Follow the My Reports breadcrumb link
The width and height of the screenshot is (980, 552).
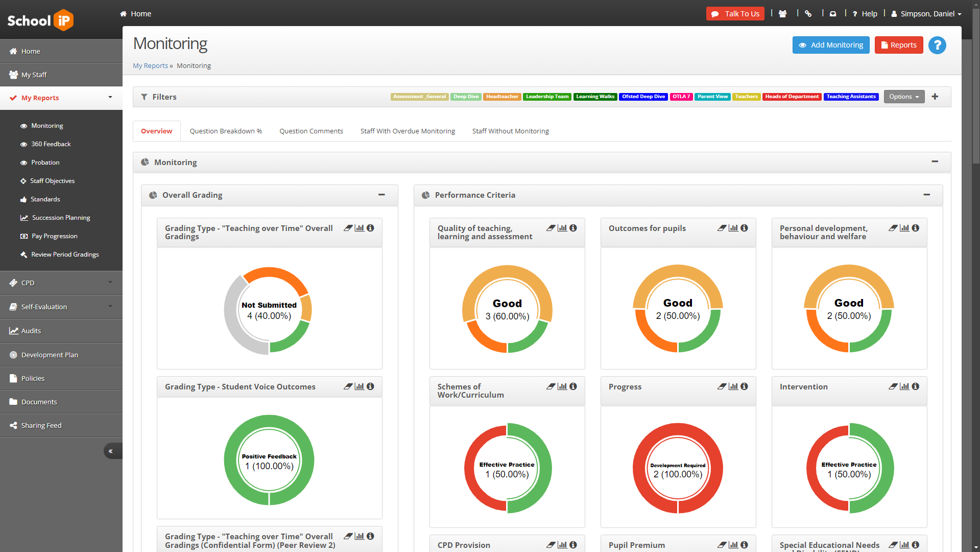(x=150, y=66)
